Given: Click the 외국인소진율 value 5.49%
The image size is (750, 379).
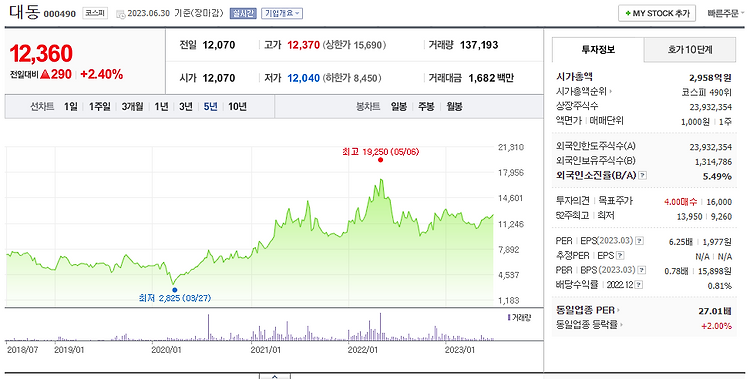Looking at the screenshot, I should tap(717, 176).
